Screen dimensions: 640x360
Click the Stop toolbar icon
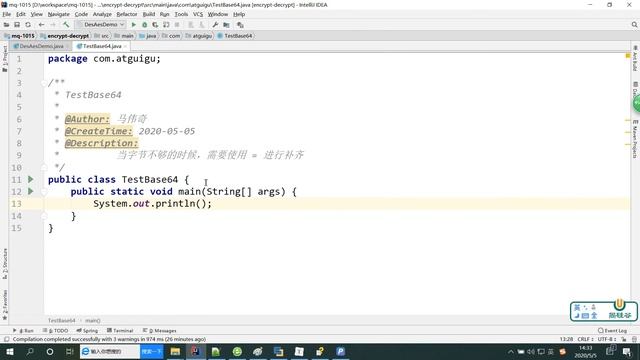[177, 25]
